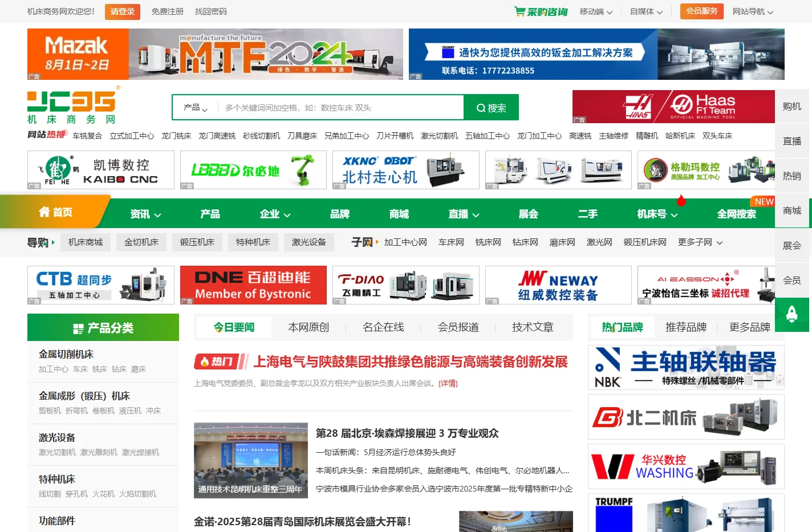Viewport: 812px width, 532px height.
Task: Switch to the 今日要闻 tab
Action: (x=234, y=327)
